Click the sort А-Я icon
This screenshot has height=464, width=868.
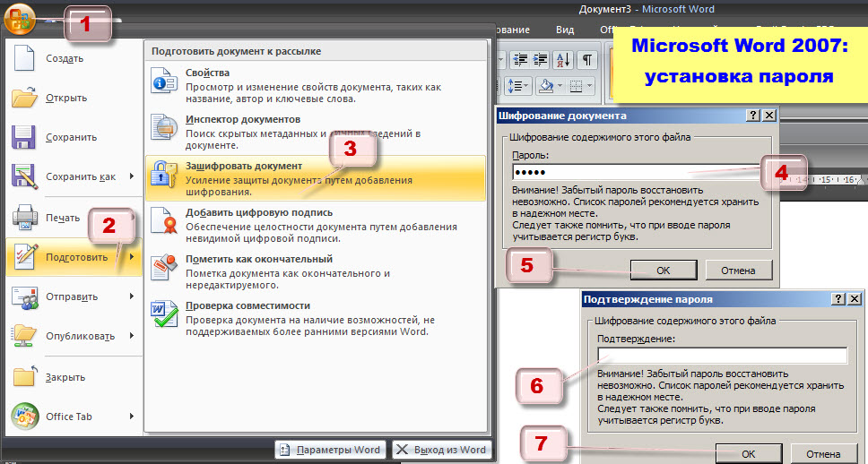tap(563, 60)
